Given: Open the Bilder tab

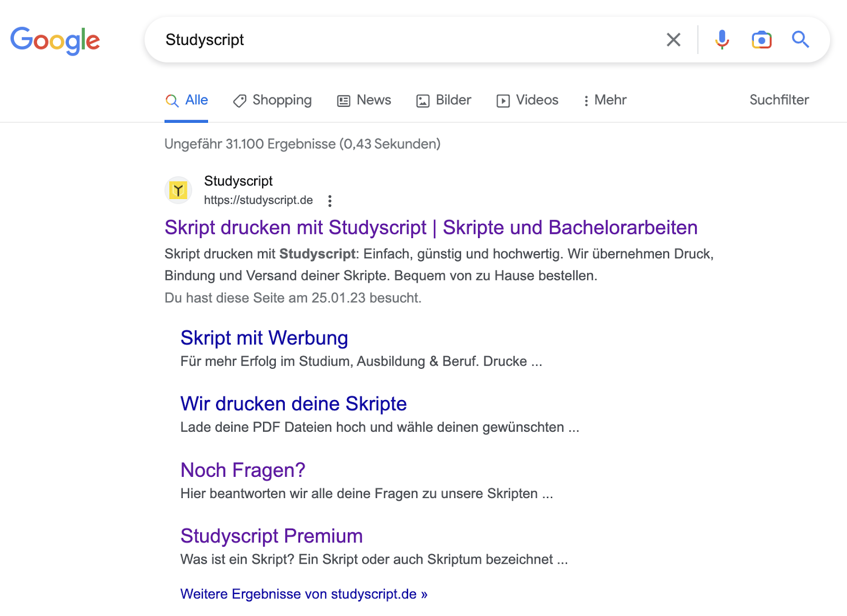Looking at the screenshot, I should [444, 100].
